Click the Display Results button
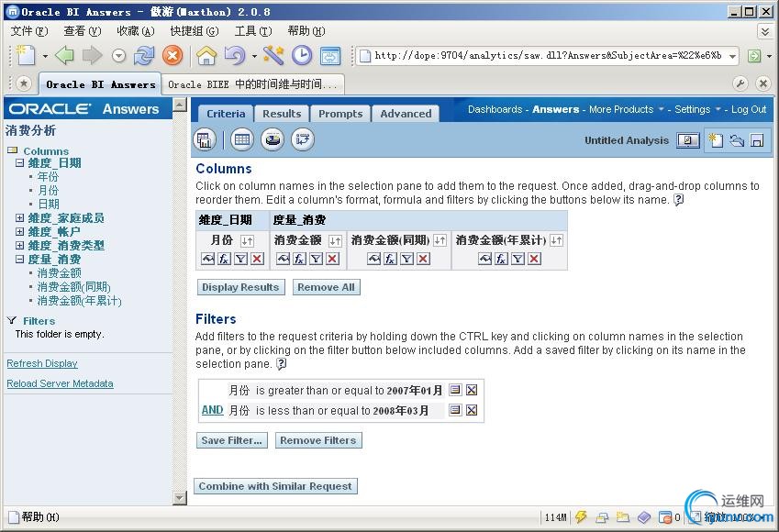 point(241,287)
